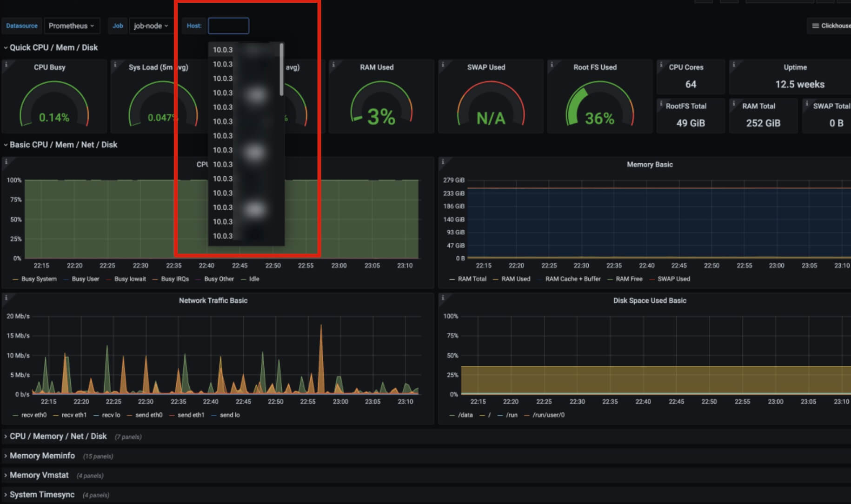Open the job-node Job dropdown
Screen dimensions: 851x504
tap(151, 26)
